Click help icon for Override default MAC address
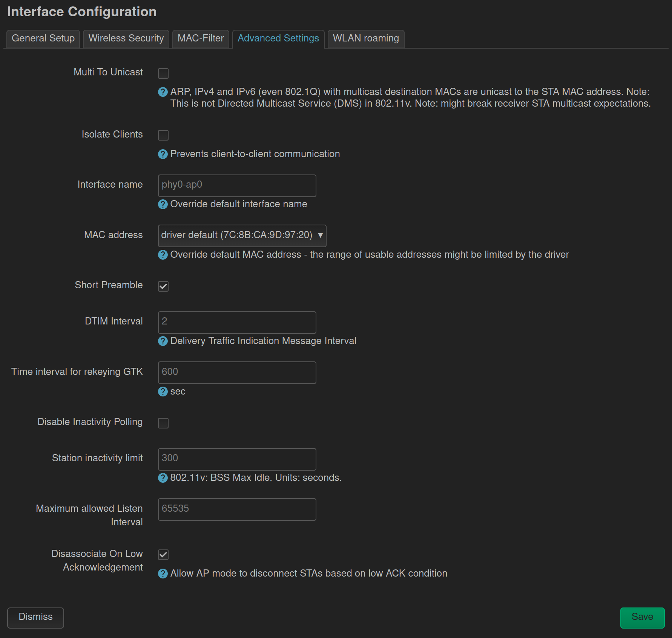This screenshot has height=638, width=672. pyautogui.click(x=163, y=255)
